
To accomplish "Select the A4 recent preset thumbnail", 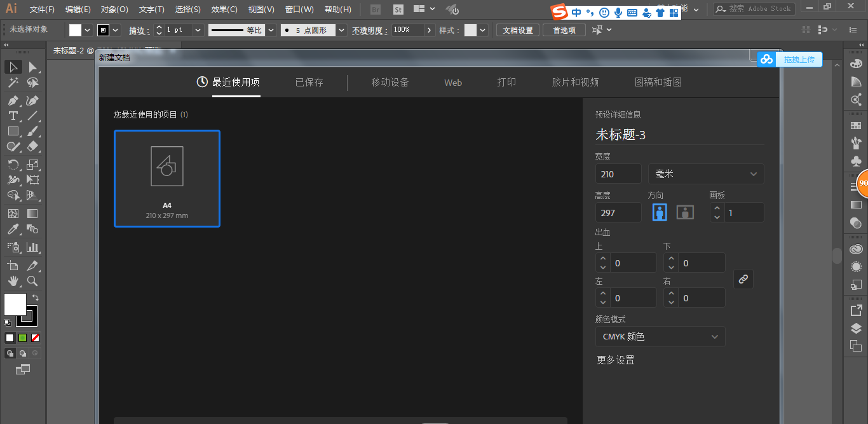I will click(167, 178).
